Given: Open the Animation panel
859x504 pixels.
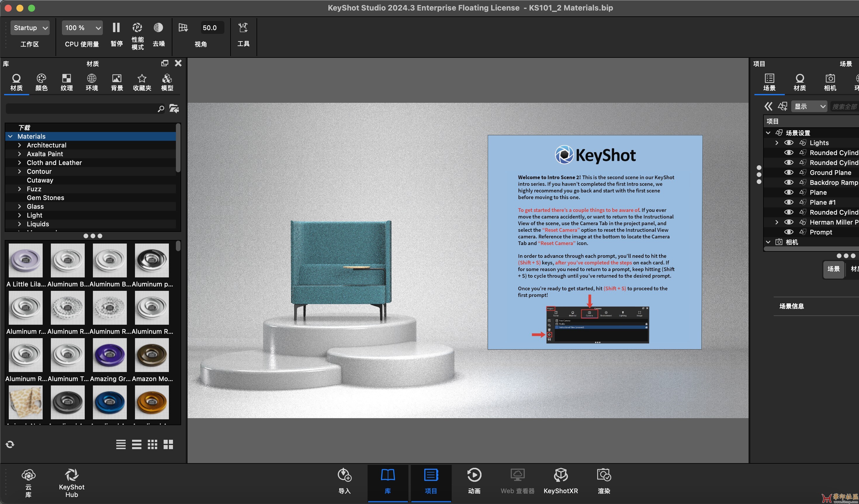Looking at the screenshot, I should pyautogui.click(x=474, y=481).
